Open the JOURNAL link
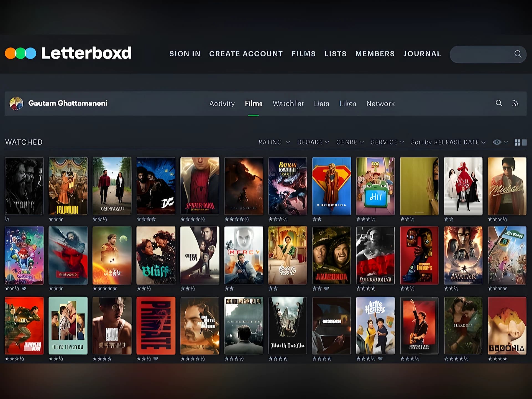 (x=422, y=54)
